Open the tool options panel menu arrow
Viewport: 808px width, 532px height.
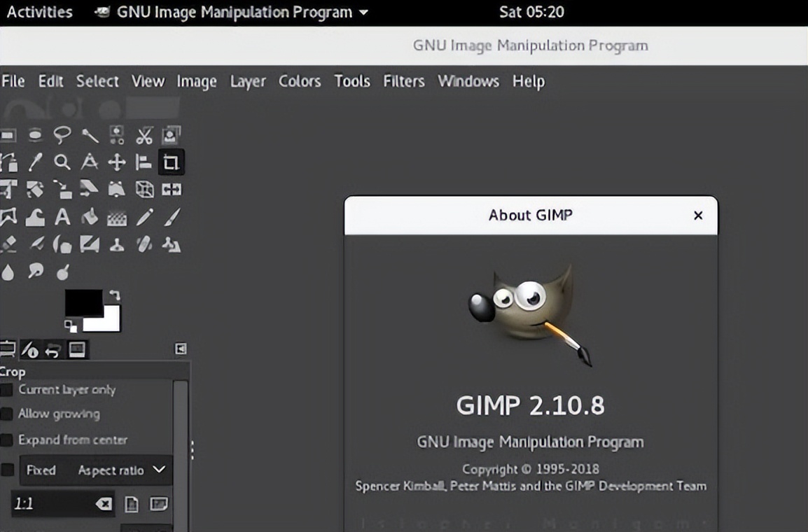point(181,349)
